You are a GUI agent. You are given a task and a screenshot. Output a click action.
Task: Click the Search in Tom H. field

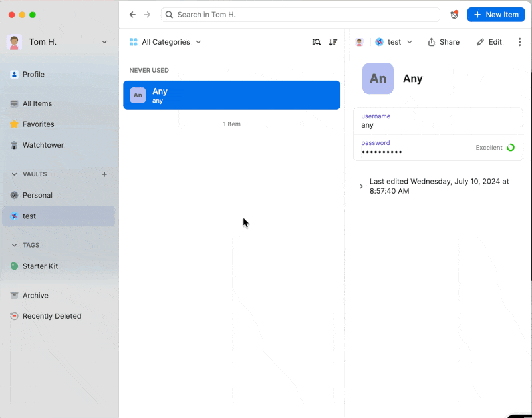tap(301, 15)
